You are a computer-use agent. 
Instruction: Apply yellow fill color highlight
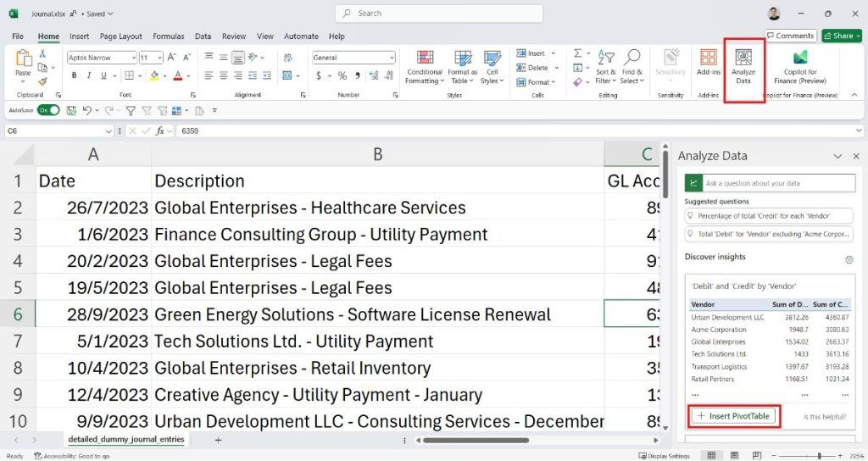coord(154,75)
